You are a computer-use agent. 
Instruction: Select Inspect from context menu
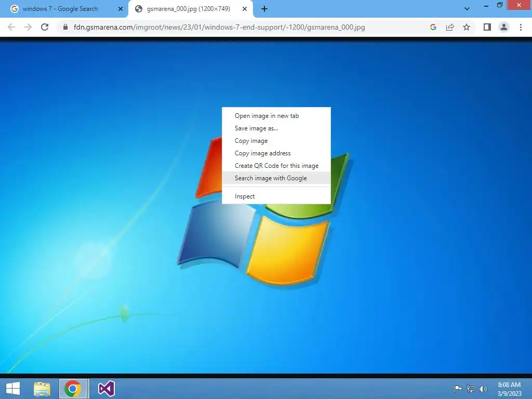(276, 196)
